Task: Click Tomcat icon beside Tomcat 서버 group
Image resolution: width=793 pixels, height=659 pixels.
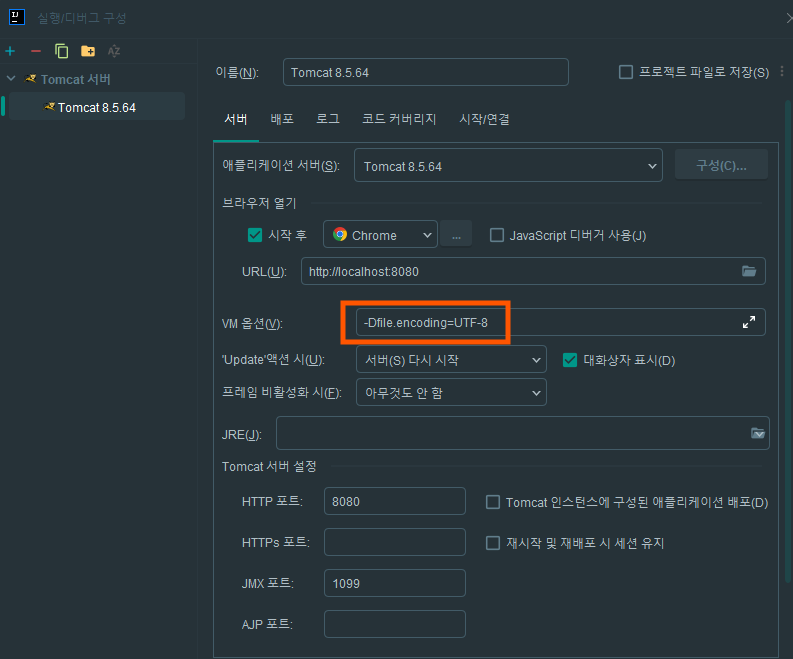Action: (30, 79)
